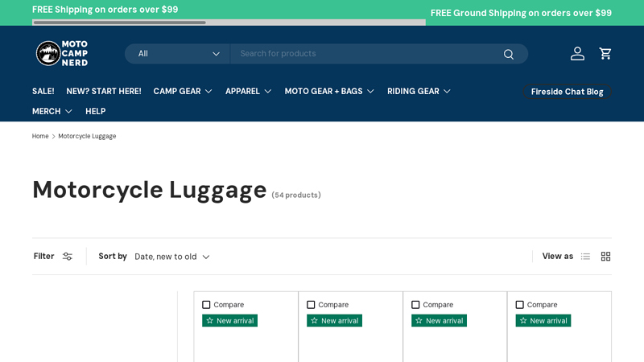Open the All categories search dropdown
The image size is (644, 362).
pos(178,54)
